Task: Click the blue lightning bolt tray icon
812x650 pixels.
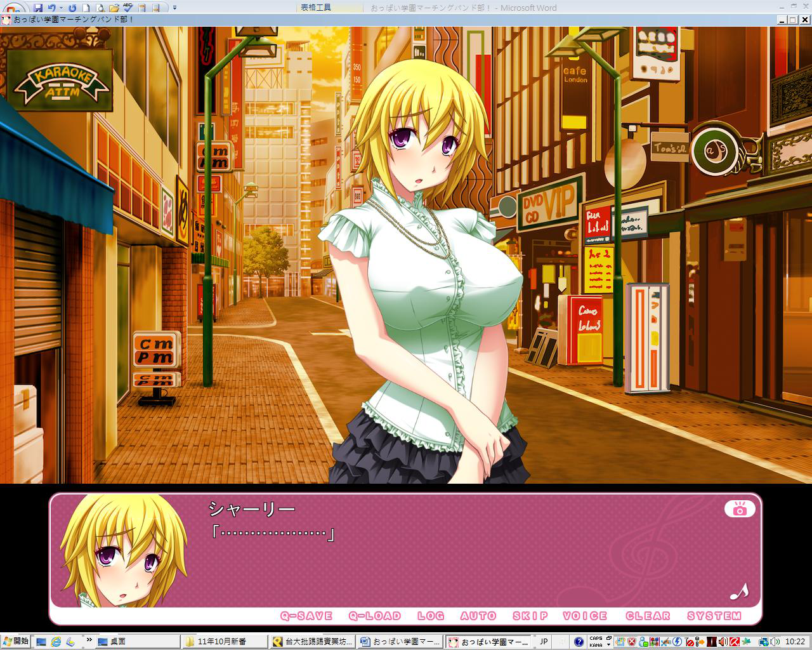Action: pyautogui.click(x=677, y=642)
